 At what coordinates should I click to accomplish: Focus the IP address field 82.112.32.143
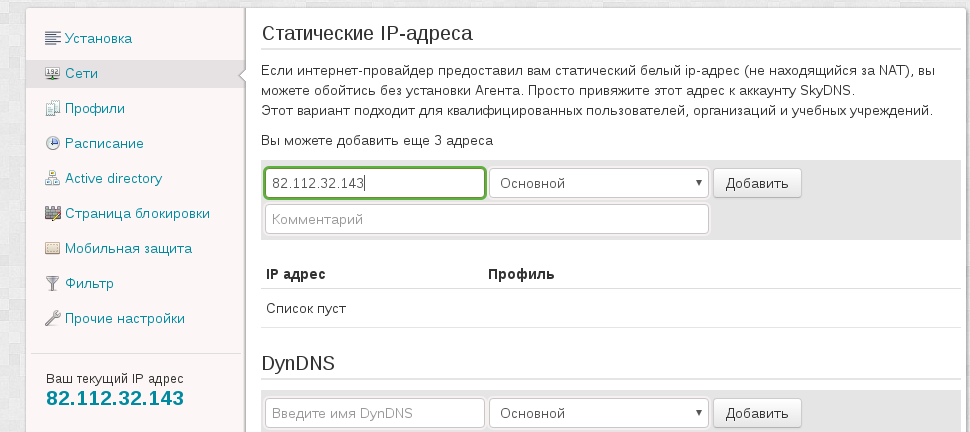pos(375,183)
